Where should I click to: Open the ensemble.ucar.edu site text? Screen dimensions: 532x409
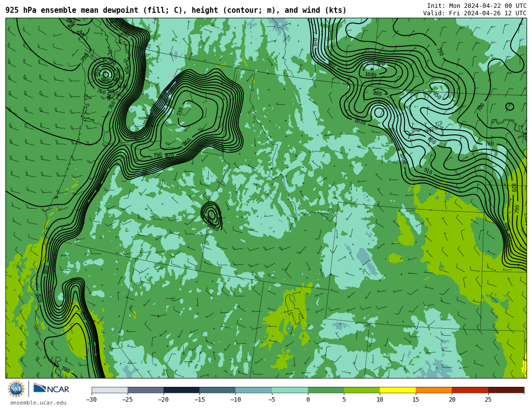point(38,403)
